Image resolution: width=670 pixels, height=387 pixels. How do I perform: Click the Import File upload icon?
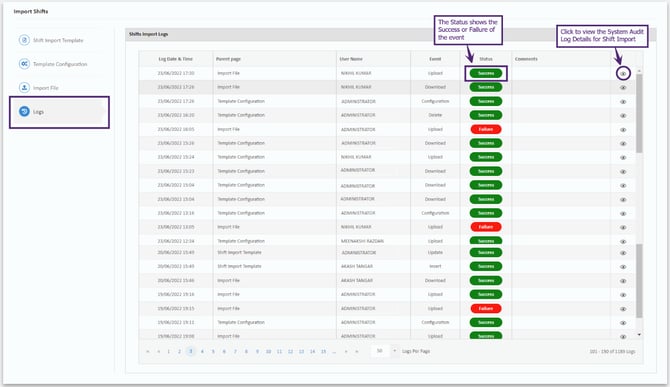[24, 88]
